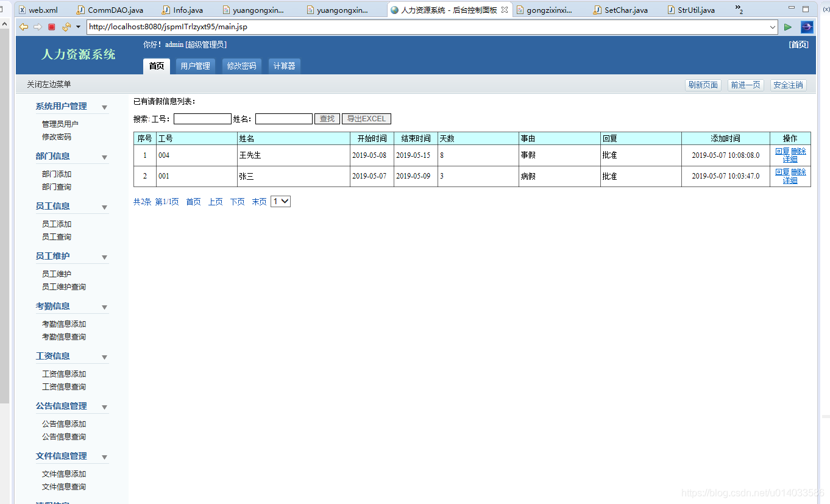Image resolution: width=830 pixels, height=504 pixels.
Task: Open the dropdown arrow beside refresh icon
Action: coord(78,27)
